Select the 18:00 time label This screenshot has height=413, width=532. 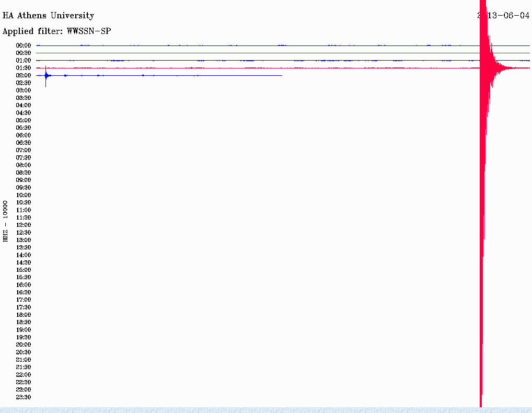pyautogui.click(x=24, y=315)
